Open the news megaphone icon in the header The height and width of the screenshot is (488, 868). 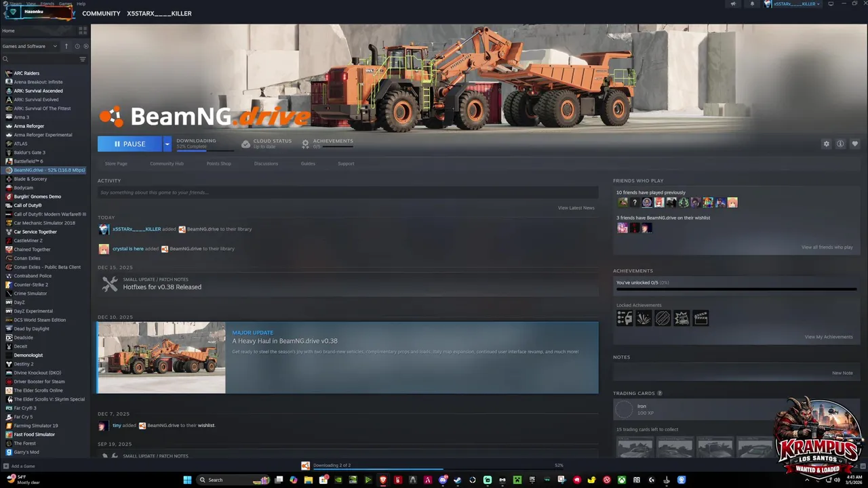point(732,4)
